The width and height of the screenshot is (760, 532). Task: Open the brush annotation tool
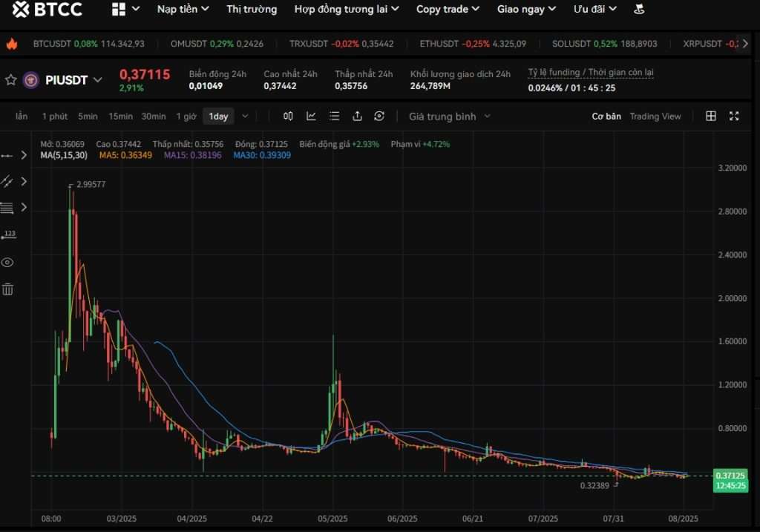click(7, 181)
